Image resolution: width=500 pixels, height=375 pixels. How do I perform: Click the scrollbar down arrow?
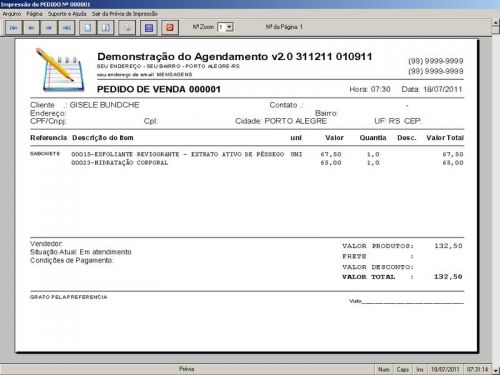point(496,370)
